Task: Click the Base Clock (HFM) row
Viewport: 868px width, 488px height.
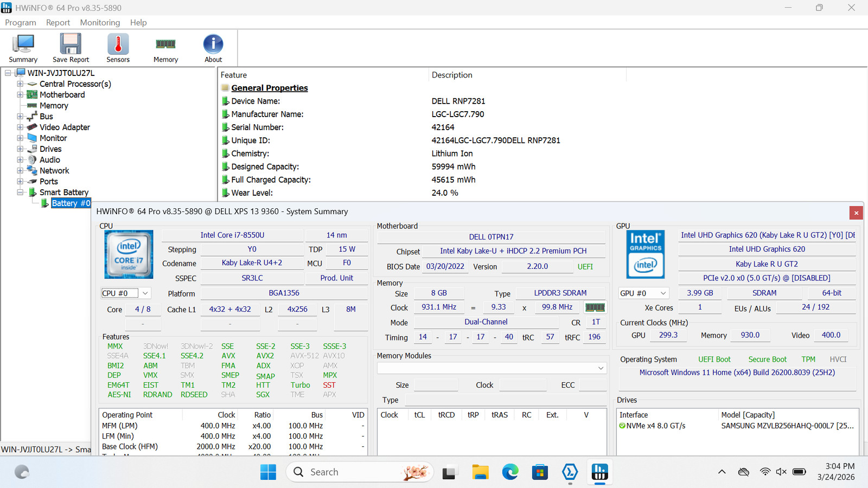Action: [x=233, y=447]
